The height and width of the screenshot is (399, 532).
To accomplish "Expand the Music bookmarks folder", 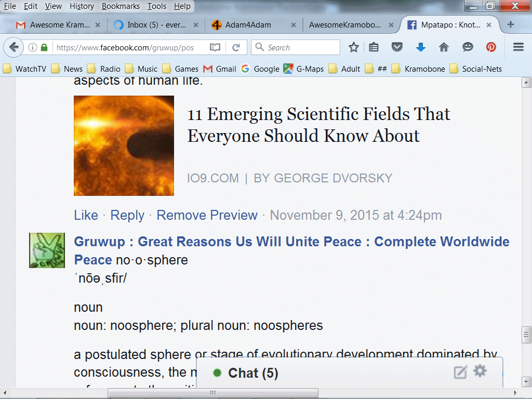I will click(x=141, y=69).
